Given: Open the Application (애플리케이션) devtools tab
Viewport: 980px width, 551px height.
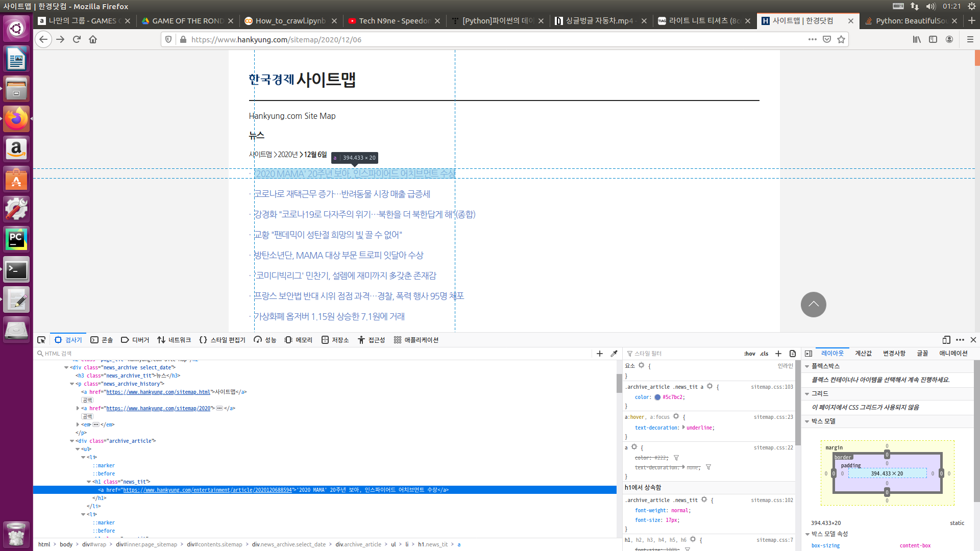Looking at the screenshot, I should (x=416, y=340).
